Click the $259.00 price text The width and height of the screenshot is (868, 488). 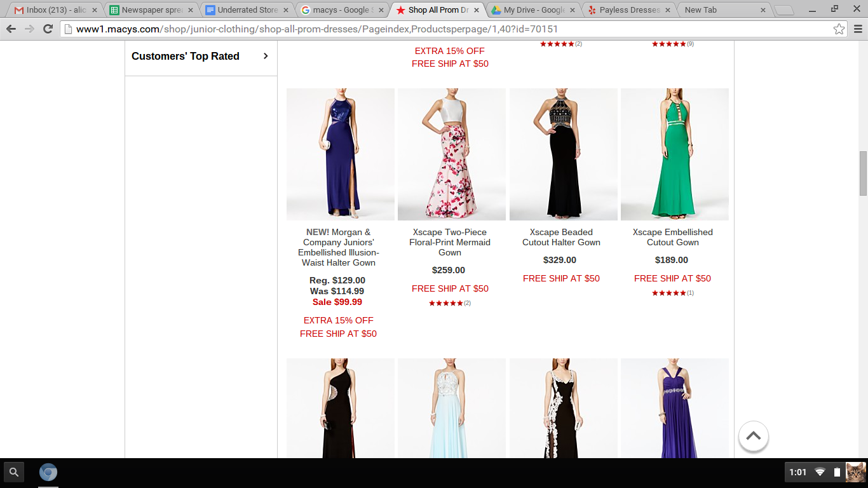pos(449,270)
